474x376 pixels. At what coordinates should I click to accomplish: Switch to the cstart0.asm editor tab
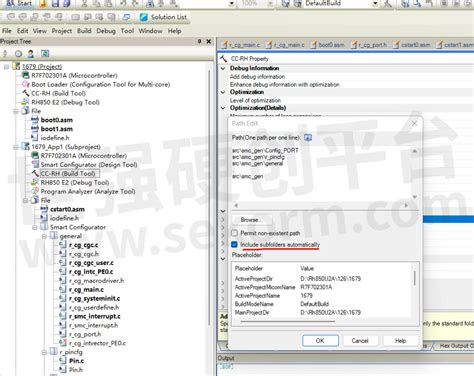point(412,45)
